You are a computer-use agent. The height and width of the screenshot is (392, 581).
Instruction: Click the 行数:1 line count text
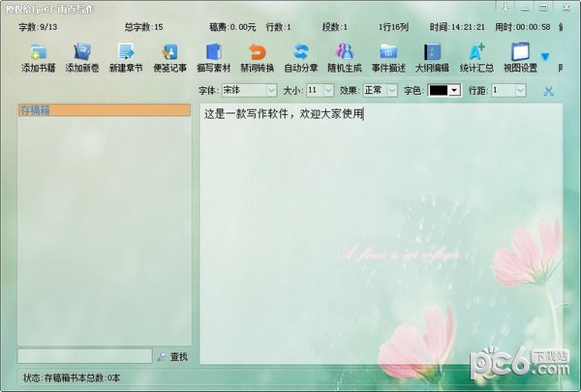coord(278,27)
